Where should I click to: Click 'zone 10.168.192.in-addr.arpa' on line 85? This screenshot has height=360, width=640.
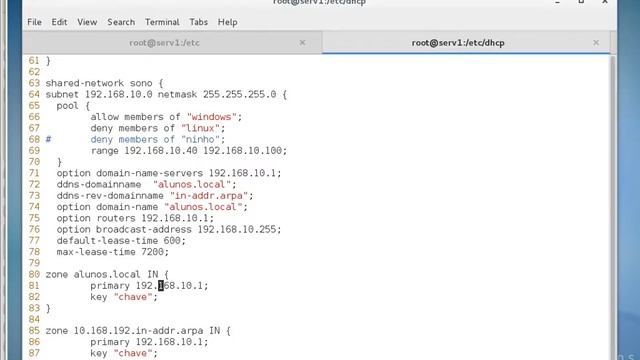coord(124,331)
